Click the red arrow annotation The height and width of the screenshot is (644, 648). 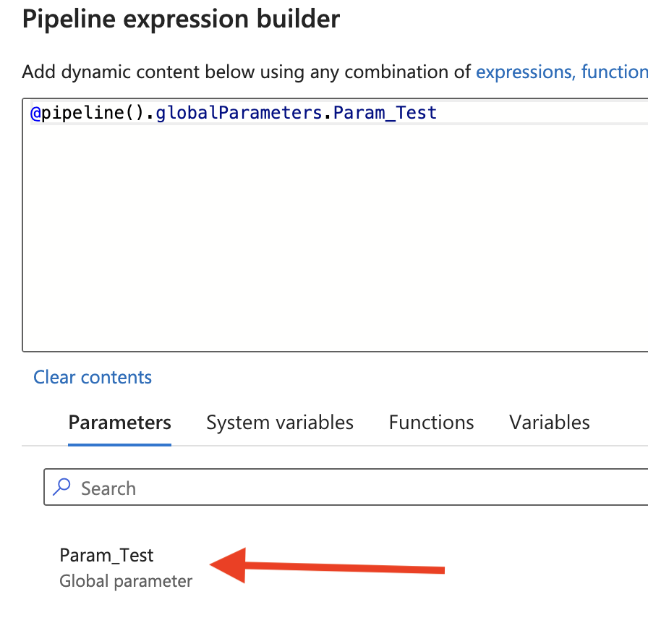pos(327,565)
